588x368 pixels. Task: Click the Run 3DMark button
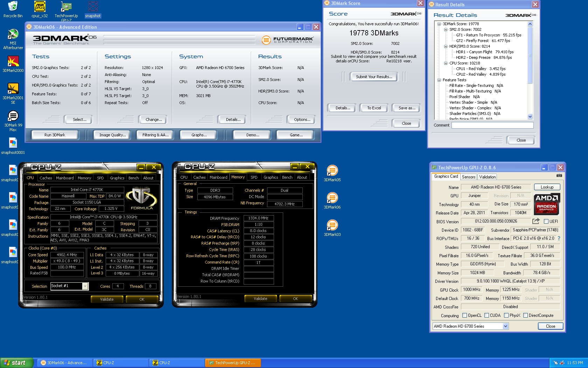point(55,135)
